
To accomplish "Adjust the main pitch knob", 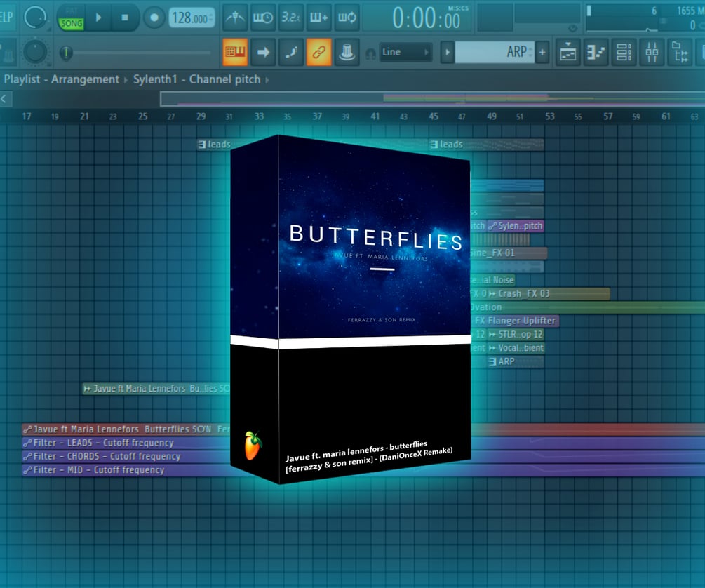I will pyautogui.click(x=35, y=52).
